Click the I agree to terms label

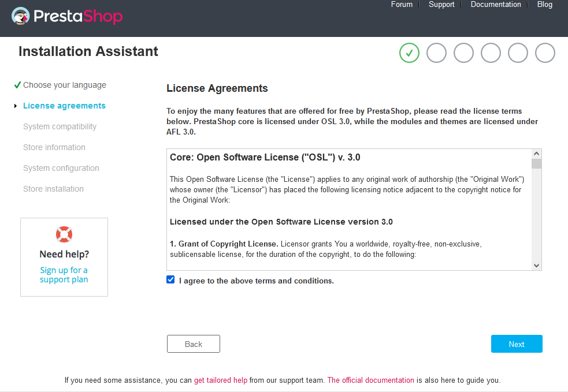[x=257, y=281]
